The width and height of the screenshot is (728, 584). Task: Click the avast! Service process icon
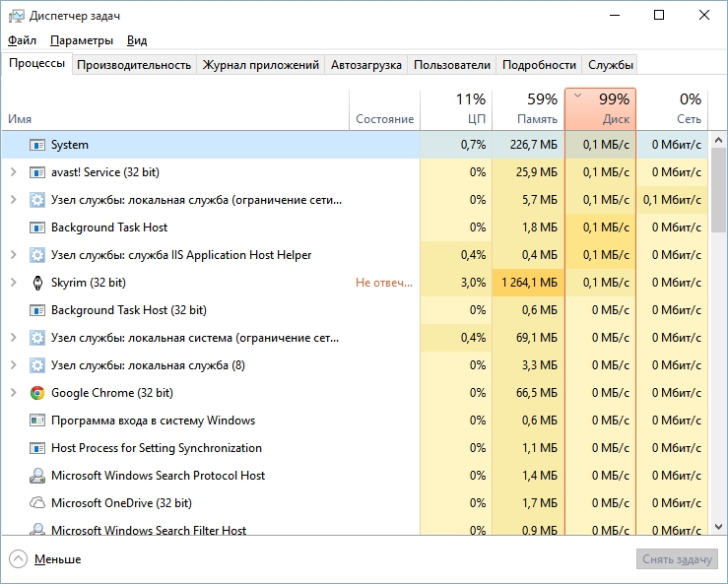point(37,172)
